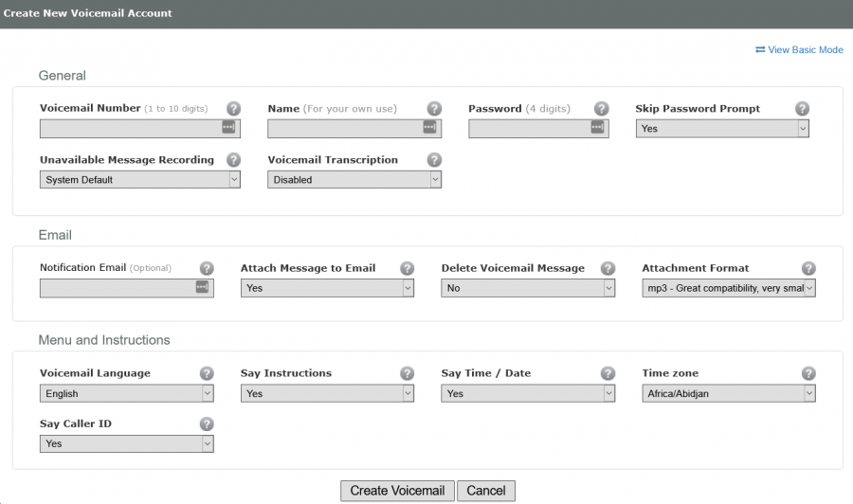Click Create Voicemail button
The image size is (853, 504).
[x=397, y=491]
